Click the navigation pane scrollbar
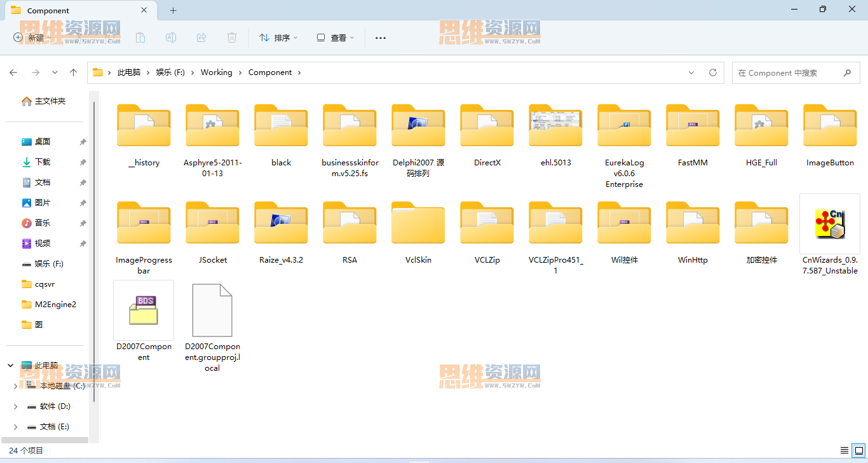Viewport: 868px width, 463px height. coord(95,251)
